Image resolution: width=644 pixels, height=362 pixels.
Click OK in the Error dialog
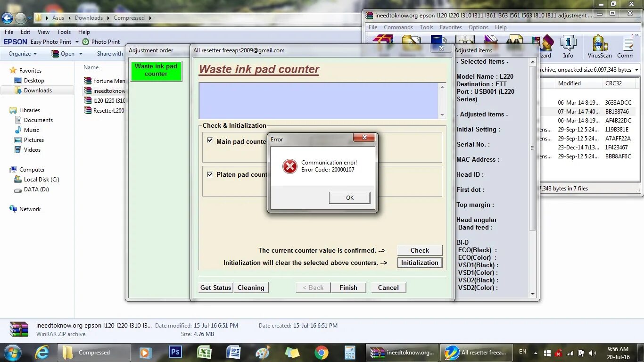tap(349, 197)
